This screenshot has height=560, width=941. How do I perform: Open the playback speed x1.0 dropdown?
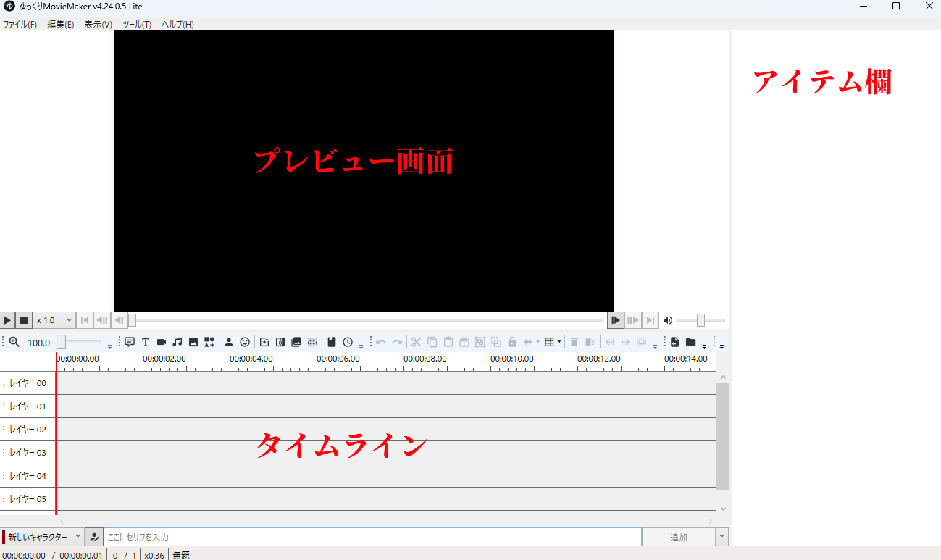(54, 319)
